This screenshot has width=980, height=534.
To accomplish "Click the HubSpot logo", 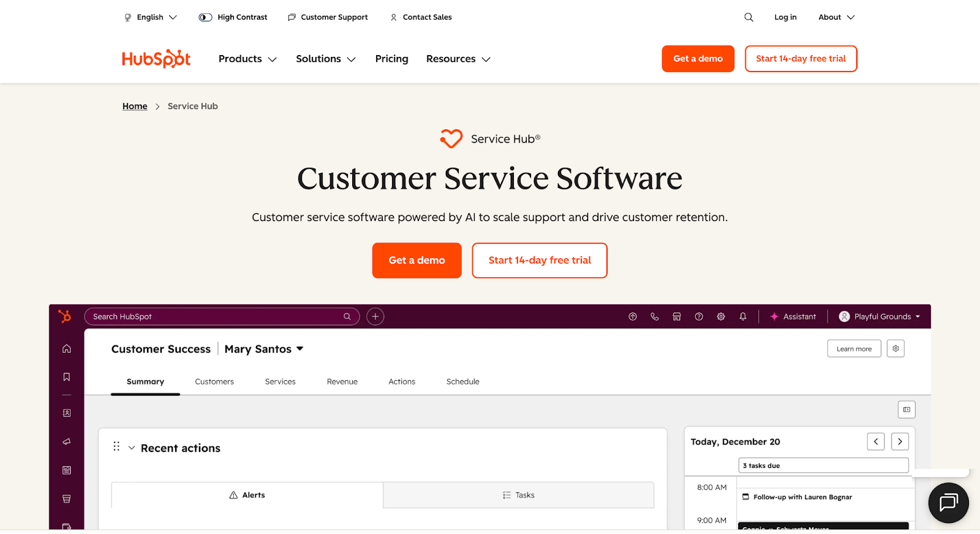I will coord(156,59).
